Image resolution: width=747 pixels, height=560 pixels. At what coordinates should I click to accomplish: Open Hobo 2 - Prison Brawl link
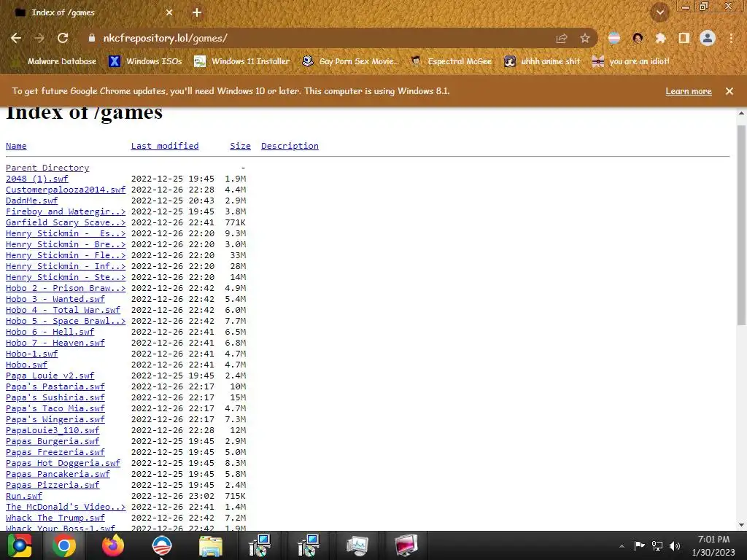[x=66, y=288]
